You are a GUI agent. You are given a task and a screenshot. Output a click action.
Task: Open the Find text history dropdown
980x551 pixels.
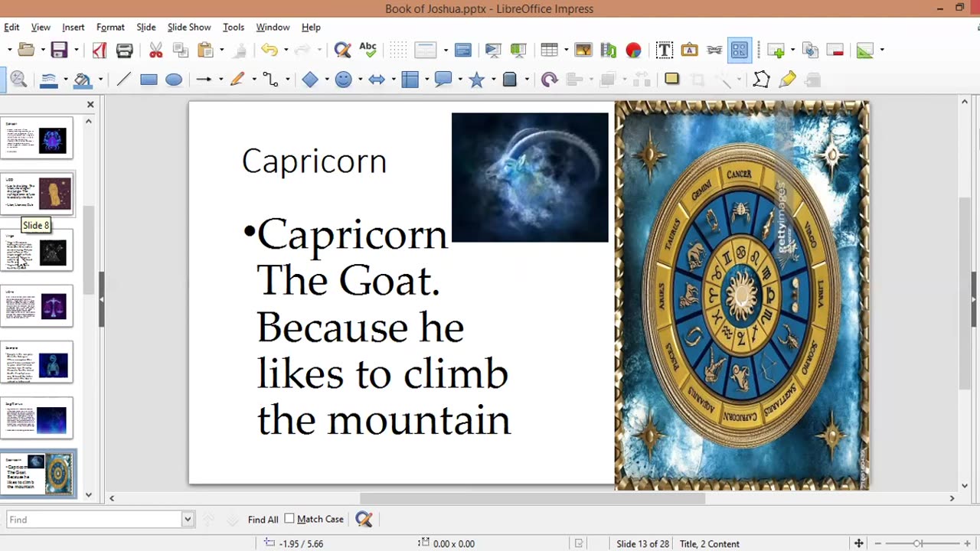188,520
